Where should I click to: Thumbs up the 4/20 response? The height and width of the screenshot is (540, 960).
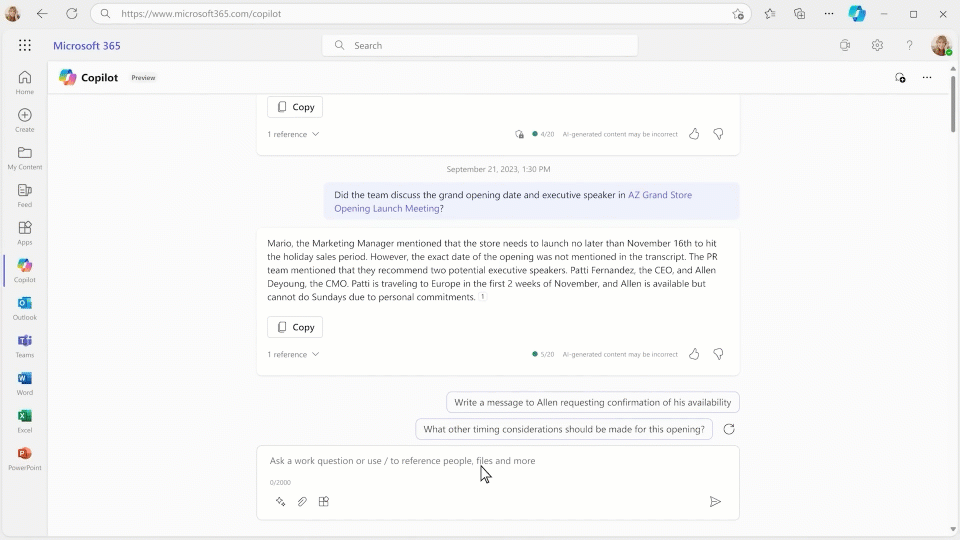click(x=694, y=133)
